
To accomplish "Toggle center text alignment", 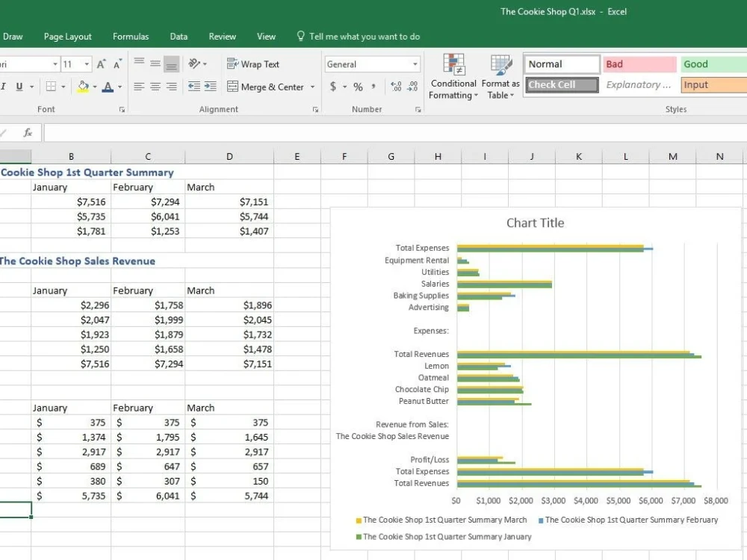I will [x=154, y=87].
